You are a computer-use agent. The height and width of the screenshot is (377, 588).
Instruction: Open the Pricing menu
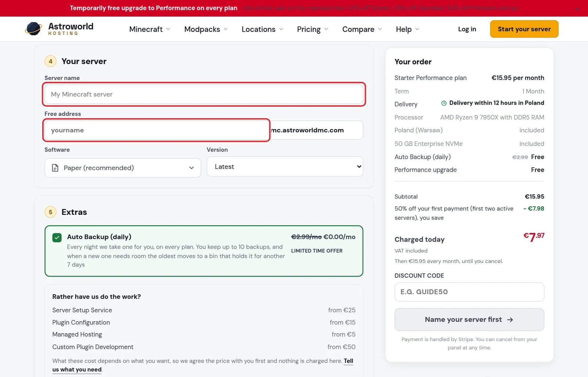click(x=312, y=29)
